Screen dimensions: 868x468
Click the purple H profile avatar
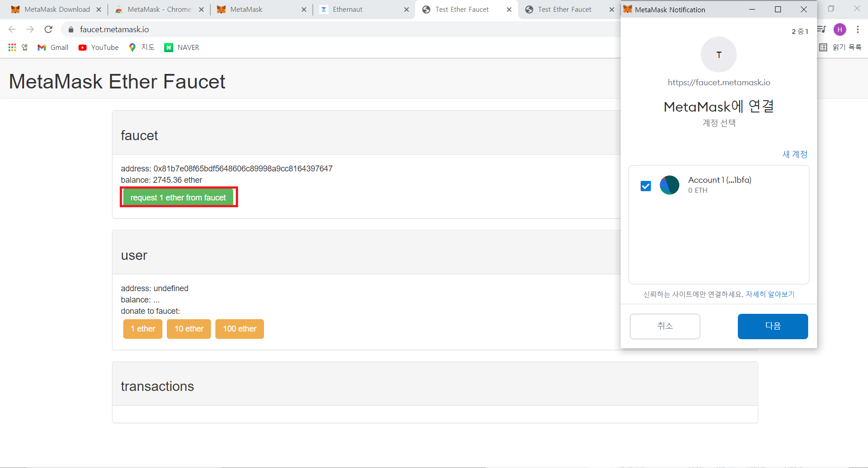(840, 29)
